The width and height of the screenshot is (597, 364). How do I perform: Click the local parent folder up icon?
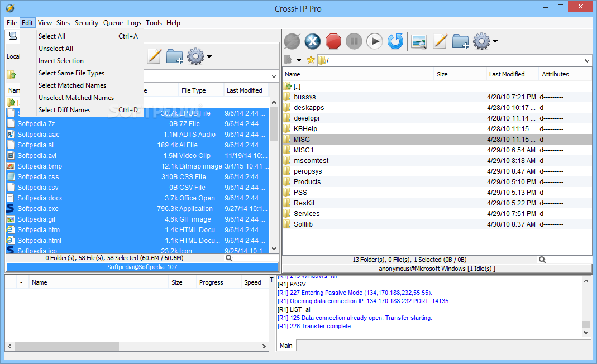click(x=12, y=74)
